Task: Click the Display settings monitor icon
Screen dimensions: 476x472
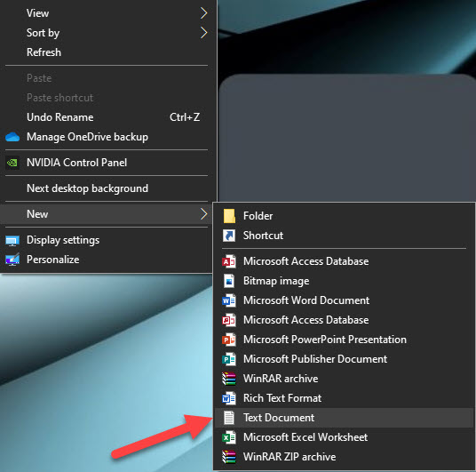Action: pyautogui.click(x=12, y=241)
